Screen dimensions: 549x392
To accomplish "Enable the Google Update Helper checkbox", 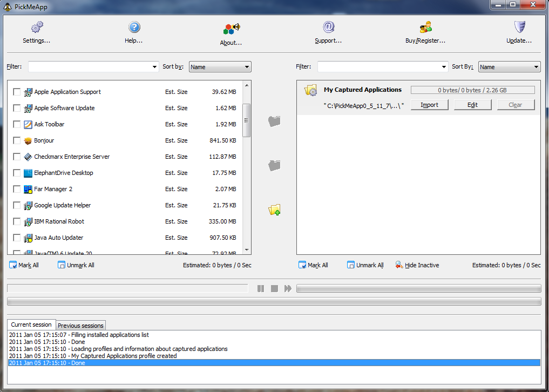I will coord(16,205).
